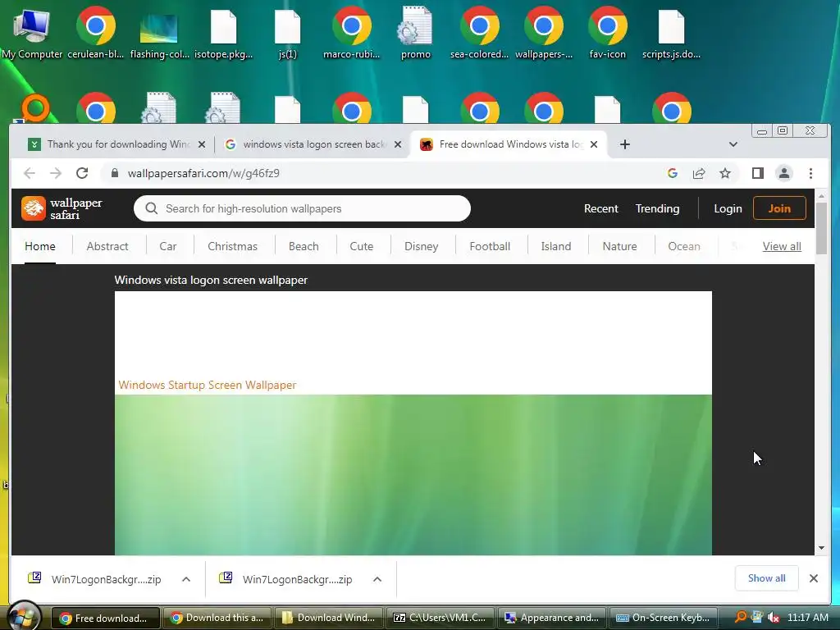Share this page using the share icon
The height and width of the screenshot is (630, 840).
click(x=699, y=173)
